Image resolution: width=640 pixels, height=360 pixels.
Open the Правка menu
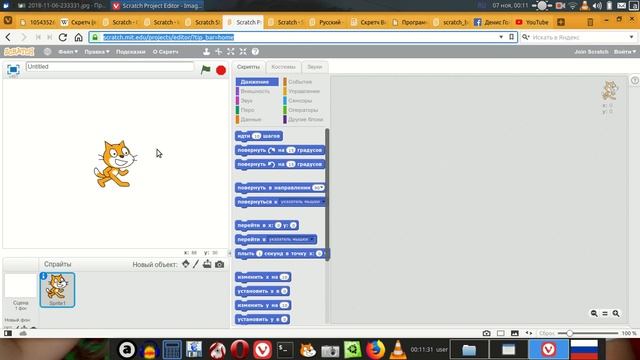(97, 51)
